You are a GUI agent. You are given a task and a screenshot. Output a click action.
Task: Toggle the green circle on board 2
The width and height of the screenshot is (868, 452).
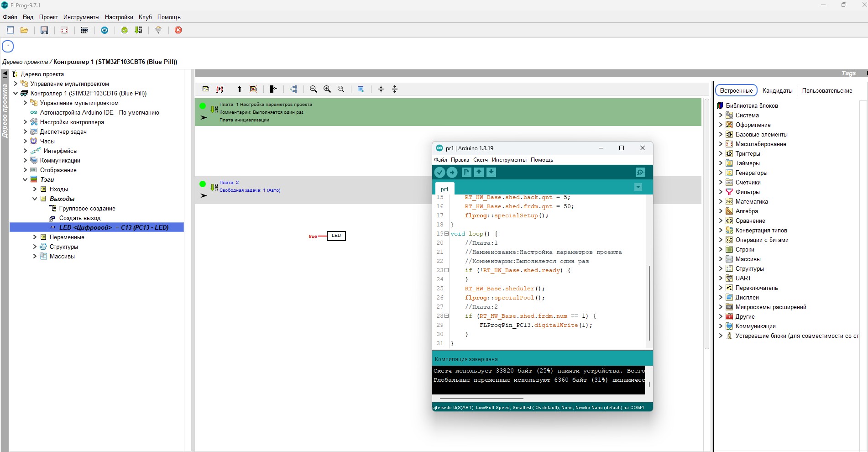pos(203,184)
